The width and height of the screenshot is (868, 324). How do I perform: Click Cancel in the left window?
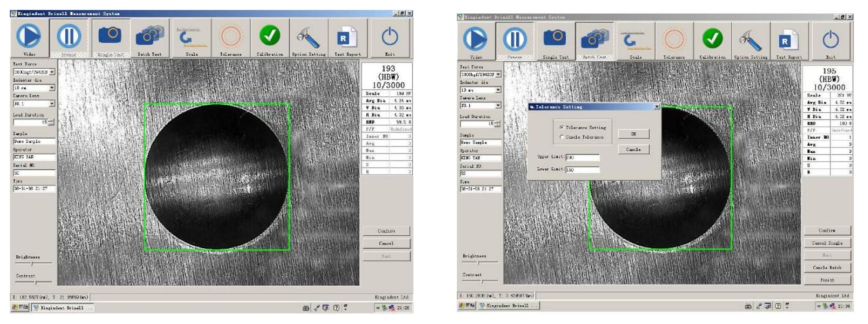pos(386,243)
